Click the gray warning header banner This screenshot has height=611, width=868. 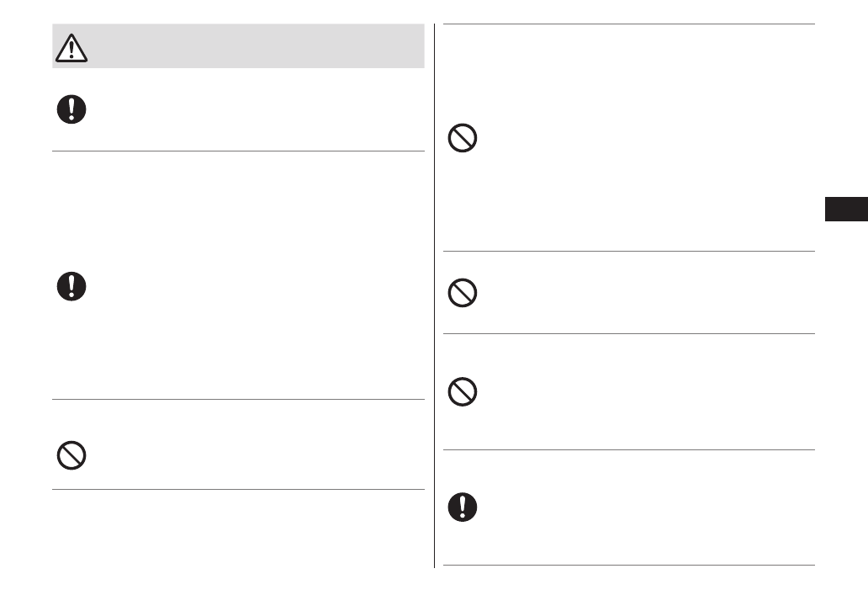click(252, 46)
